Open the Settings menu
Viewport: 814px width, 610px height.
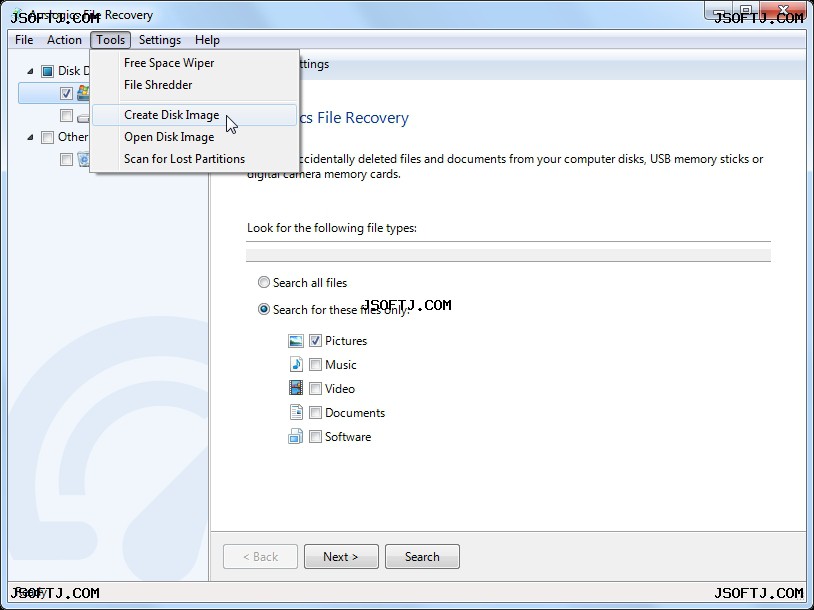pyautogui.click(x=160, y=40)
